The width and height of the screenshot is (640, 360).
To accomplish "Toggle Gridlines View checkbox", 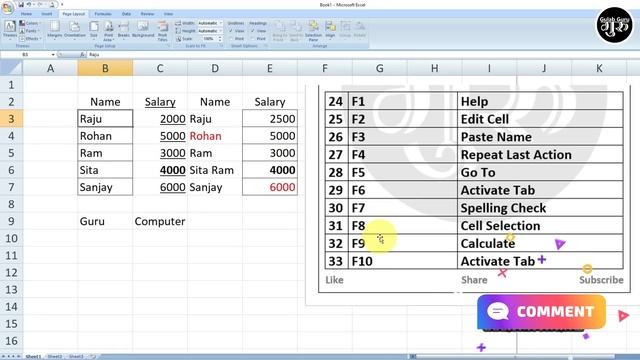I will click(231, 31).
